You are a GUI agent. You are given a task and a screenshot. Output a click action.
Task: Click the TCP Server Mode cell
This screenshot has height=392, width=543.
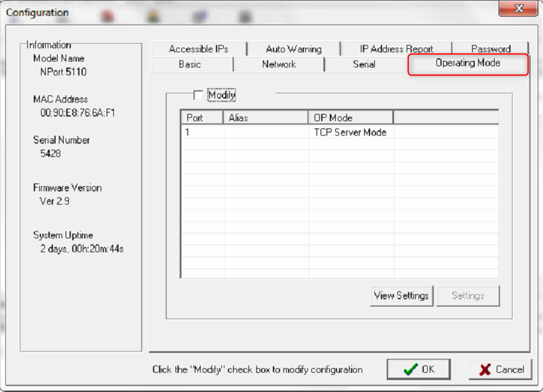(x=350, y=132)
